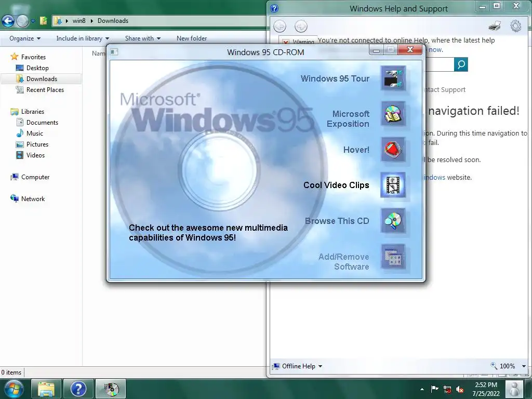Launch the Windows 95 Tour icon
Image resolution: width=532 pixels, height=399 pixels.
click(393, 78)
